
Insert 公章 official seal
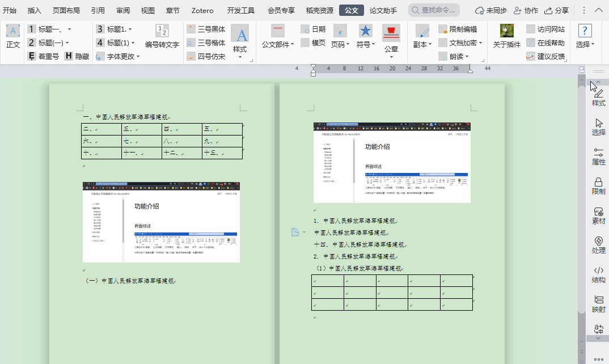tap(391, 38)
